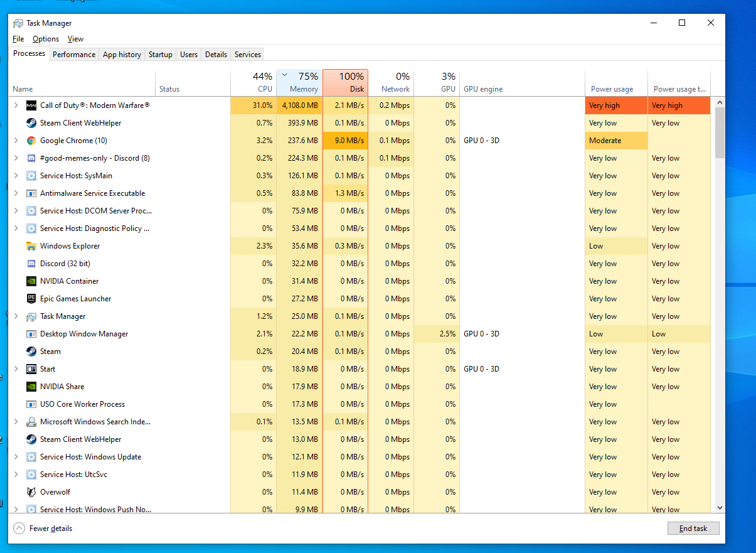
Task: Click the NVIDIA Container icon
Action: click(31, 281)
